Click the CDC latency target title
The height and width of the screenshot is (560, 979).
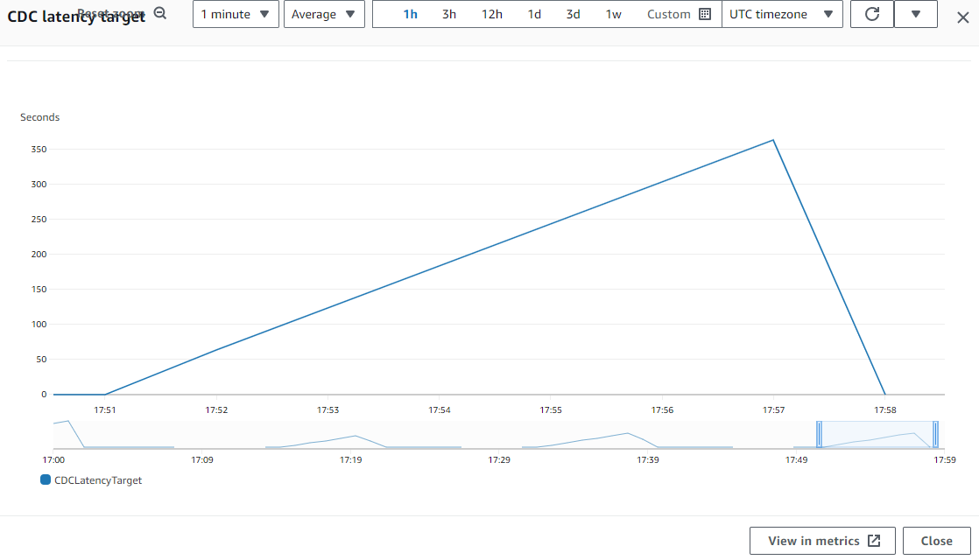(x=76, y=17)
